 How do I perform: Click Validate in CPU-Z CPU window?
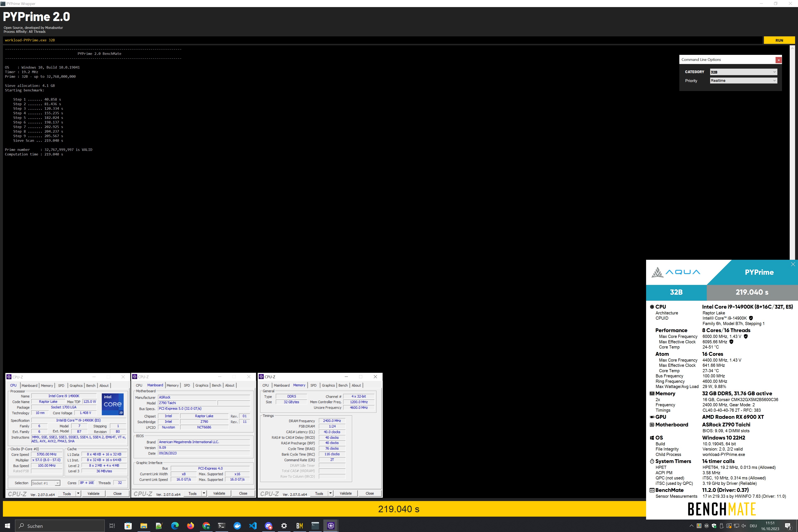point(93,493)
